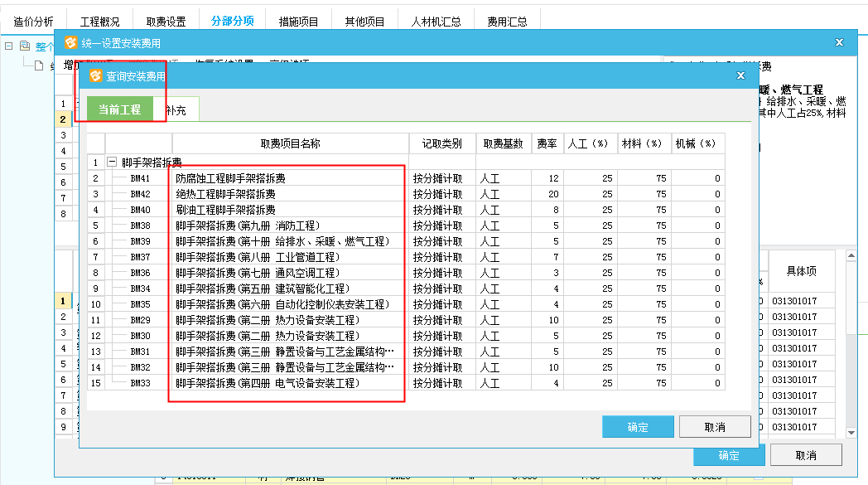Click the 取费项目名称 column header
Screen dimensions: 868x485
(x=290, y=143)
